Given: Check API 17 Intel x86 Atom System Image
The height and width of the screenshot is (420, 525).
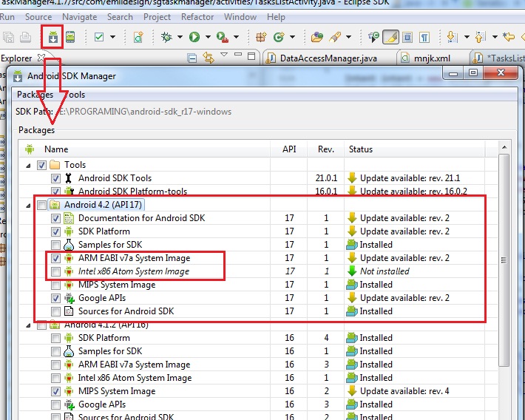Looking at the screenshot, I should 55,271.
